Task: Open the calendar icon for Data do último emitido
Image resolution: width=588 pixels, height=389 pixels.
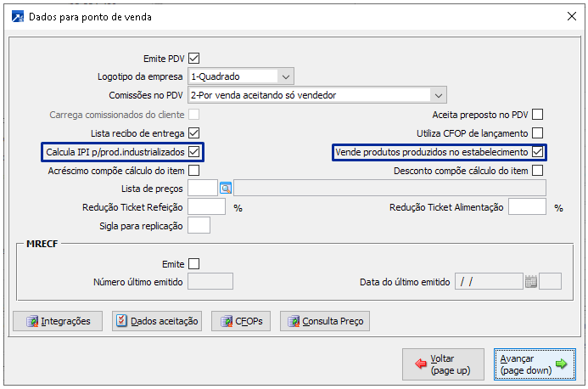Action: tap(531, 281)
